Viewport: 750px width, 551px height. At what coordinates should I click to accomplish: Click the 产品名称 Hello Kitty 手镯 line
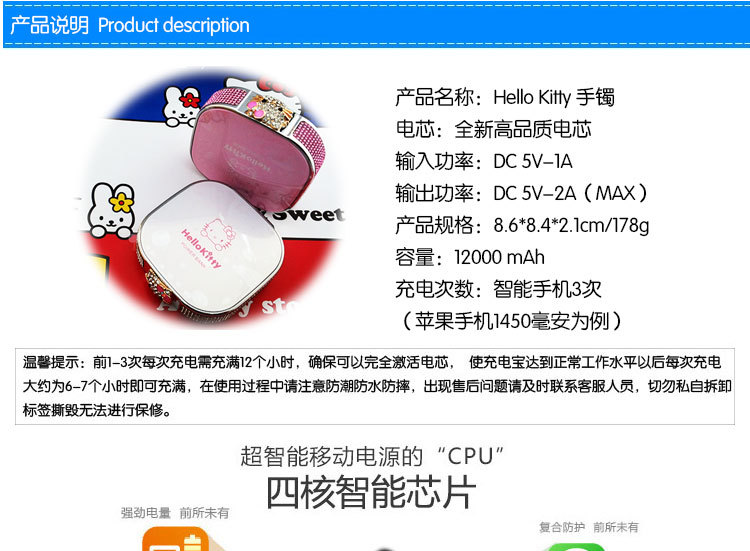click(505, 97)
